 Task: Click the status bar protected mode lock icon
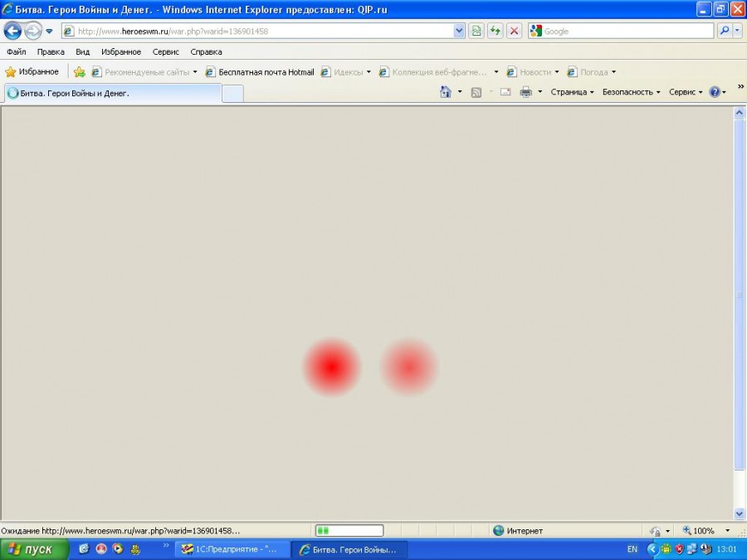coord(655,530)
